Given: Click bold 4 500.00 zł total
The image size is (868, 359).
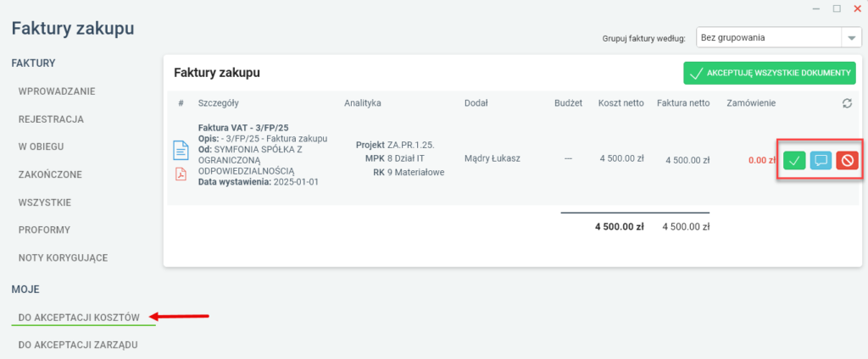Looking at the screenshot, I should coord(620,226).
